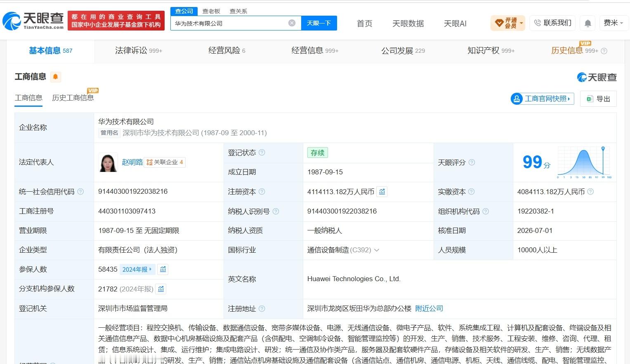
Task: Switch to the 查关系 search tab
Action: pyautogui.click(x=238, y=11)
